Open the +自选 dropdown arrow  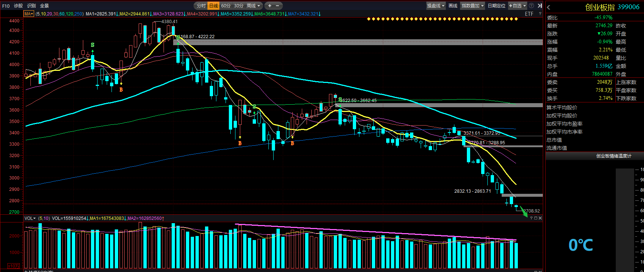[525, 6]
